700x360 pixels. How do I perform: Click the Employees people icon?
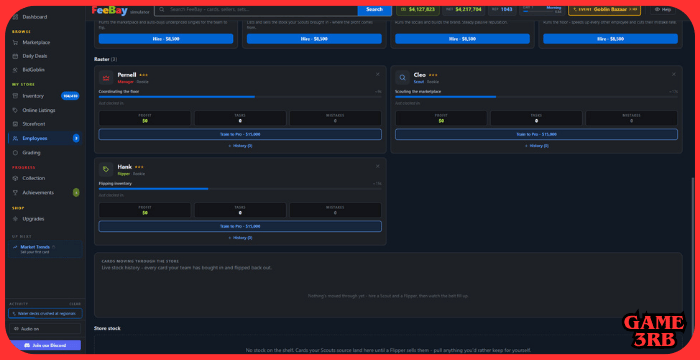tap(16, 138)
